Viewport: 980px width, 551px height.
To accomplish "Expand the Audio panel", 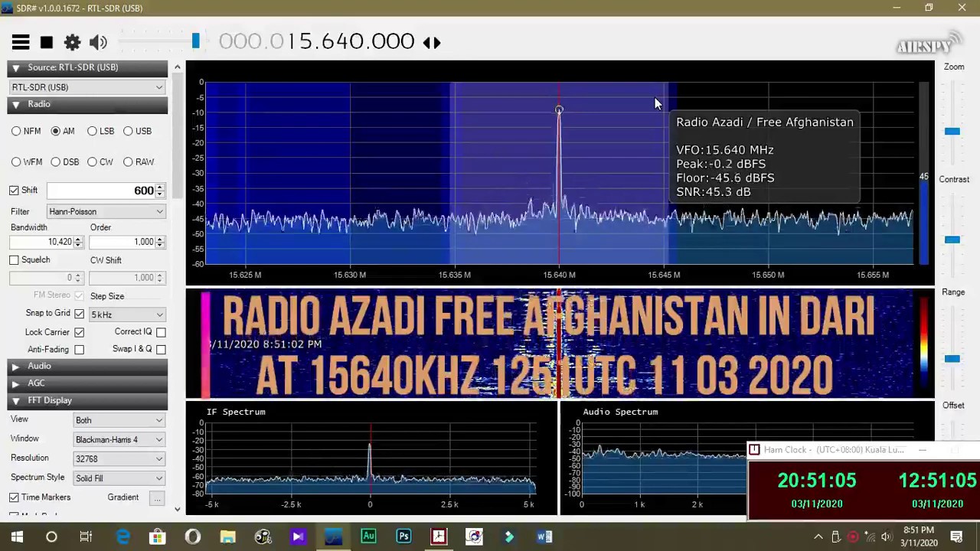I will click(x=15, y=366).
